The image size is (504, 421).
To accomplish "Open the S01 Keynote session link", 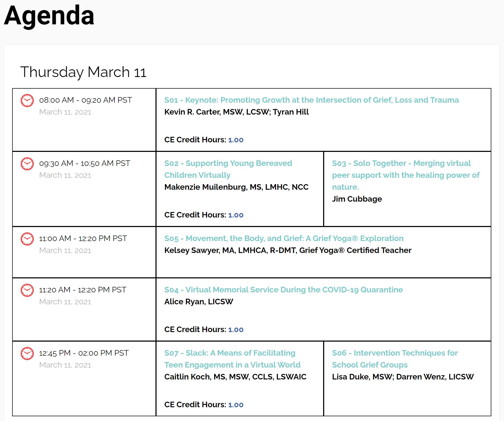I will point(311,100).
